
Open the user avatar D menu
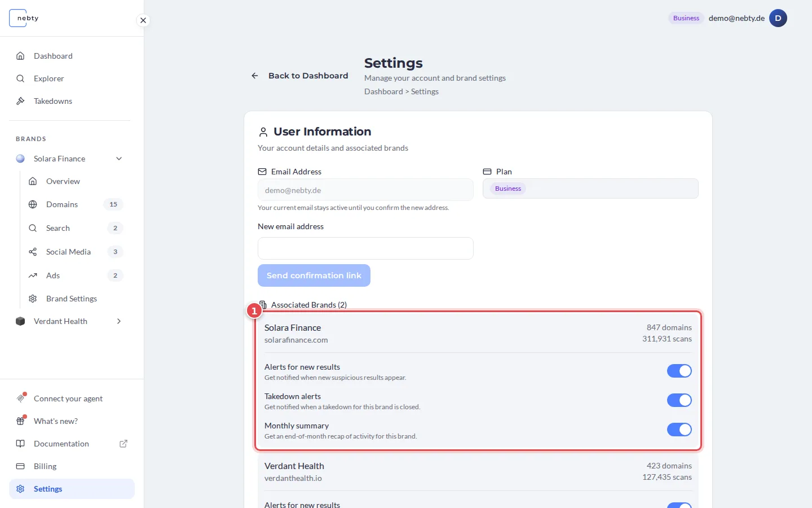(778, 18)
